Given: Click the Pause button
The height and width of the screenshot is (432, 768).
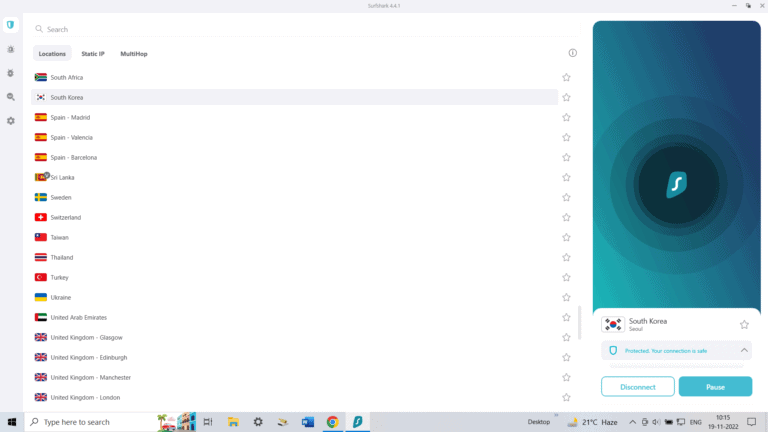Looking at the screenshot, I should coord(715,386).
